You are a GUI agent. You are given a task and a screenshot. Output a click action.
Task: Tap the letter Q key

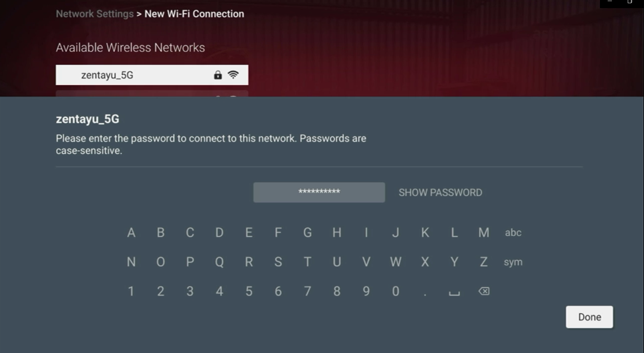pyautogui.click(x=219, y=262)
